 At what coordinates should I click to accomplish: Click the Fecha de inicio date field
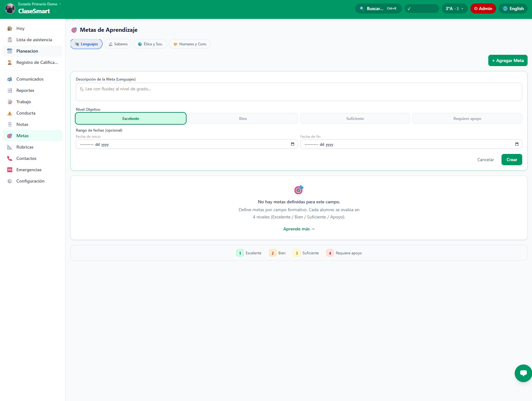click(x=187, y=144)
